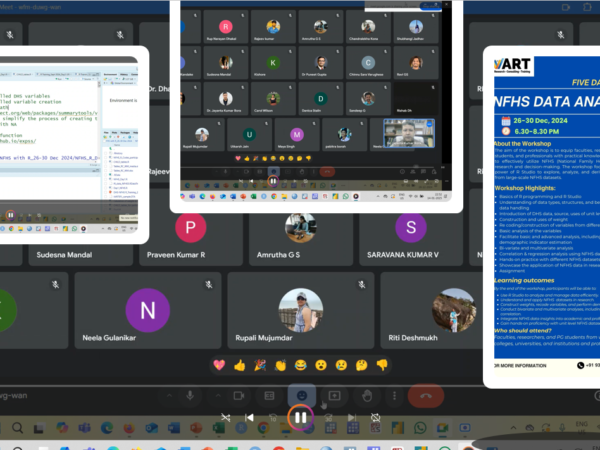
Task: Send the surprised face reaction
Action: 321,365
